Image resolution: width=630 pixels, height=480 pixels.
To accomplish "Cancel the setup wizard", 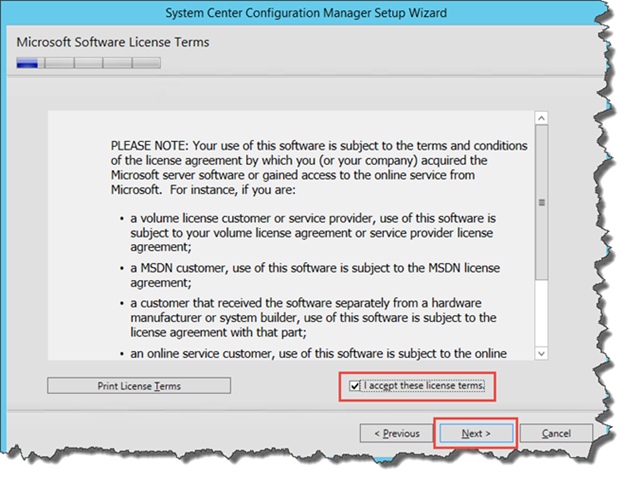I will click(x=556, y=433).
